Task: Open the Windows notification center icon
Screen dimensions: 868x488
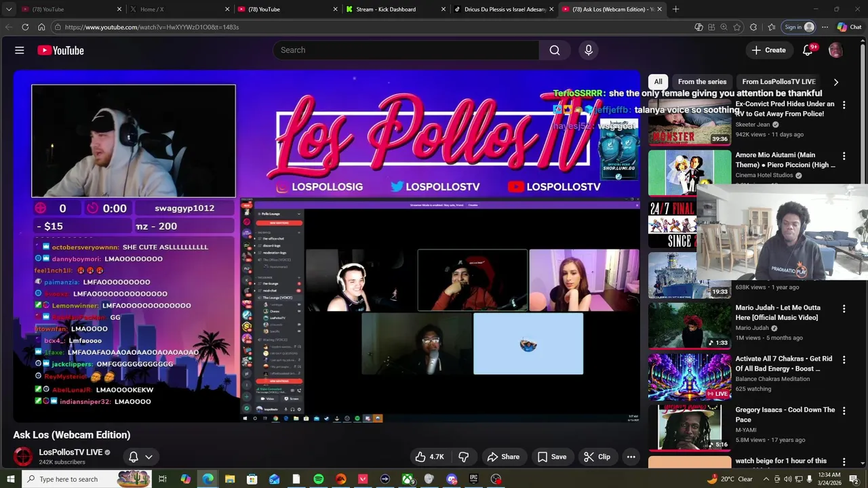Action: tap(854, 479)
